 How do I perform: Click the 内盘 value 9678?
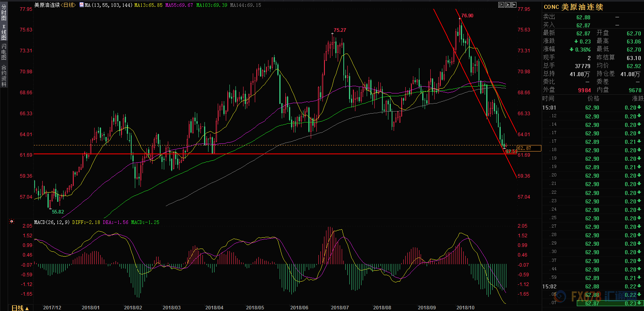pyautogui.click(x=635, y=90)
